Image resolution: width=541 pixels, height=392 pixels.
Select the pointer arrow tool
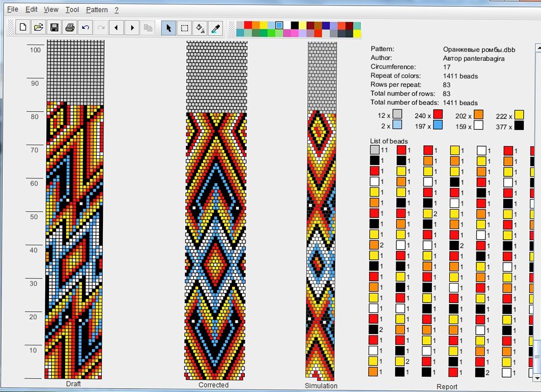[x=169, y=28]
